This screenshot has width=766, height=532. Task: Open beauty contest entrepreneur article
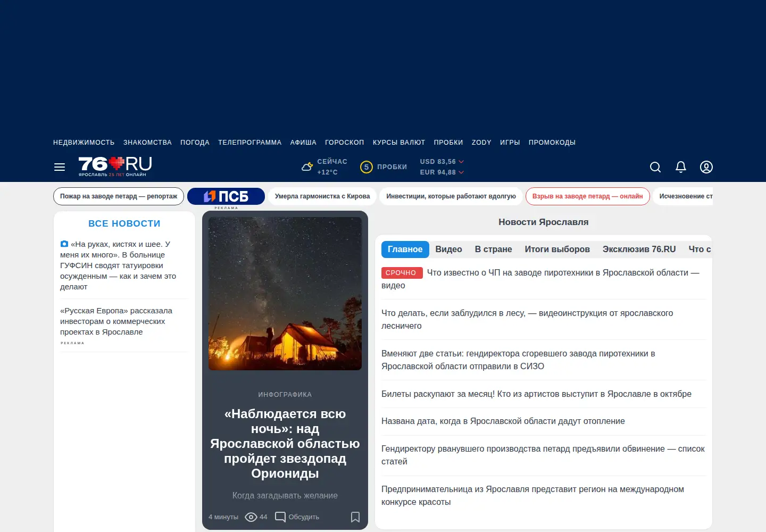pyautogui.click(x=532, y=496)
